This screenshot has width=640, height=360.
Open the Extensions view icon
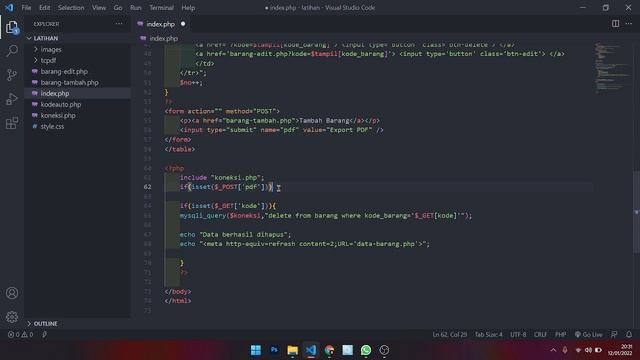pyautogui.click(x=12, y=123)
